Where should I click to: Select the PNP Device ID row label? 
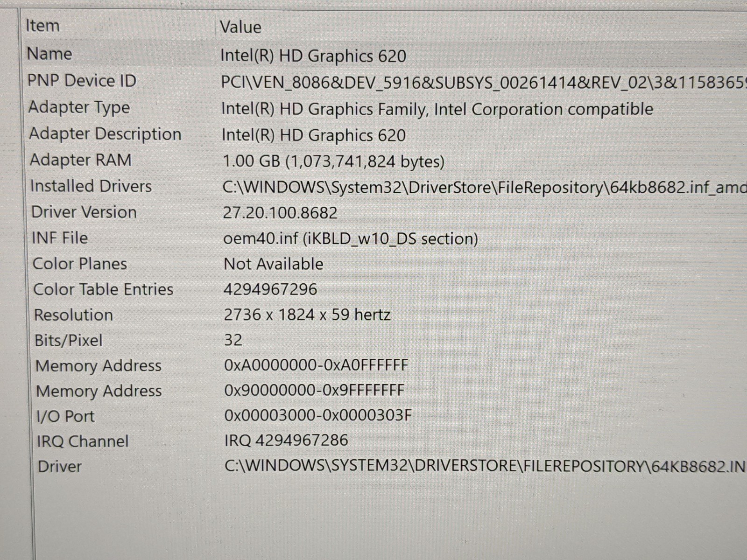pyautogui.click(x=82, y=81)
